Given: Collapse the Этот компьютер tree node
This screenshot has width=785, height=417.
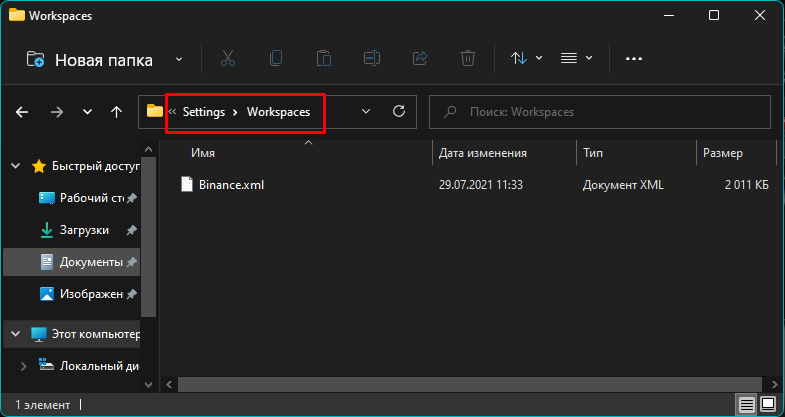Looking at the screenshot, I should (17, 333).
